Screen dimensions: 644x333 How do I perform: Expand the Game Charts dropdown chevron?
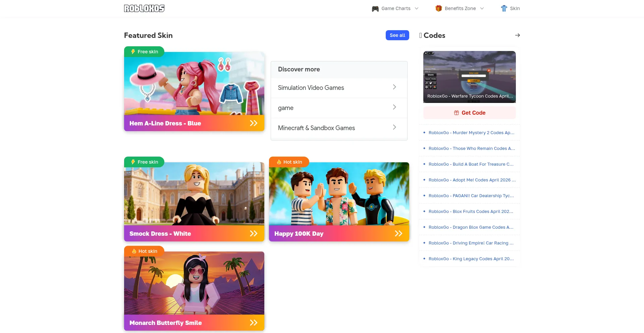[417, 8]
